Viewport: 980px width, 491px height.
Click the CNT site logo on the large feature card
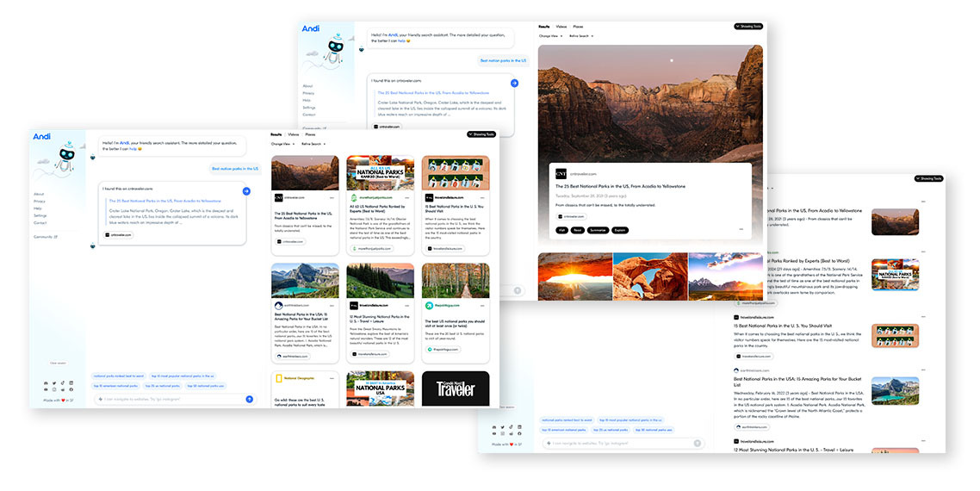pos(561,174)
